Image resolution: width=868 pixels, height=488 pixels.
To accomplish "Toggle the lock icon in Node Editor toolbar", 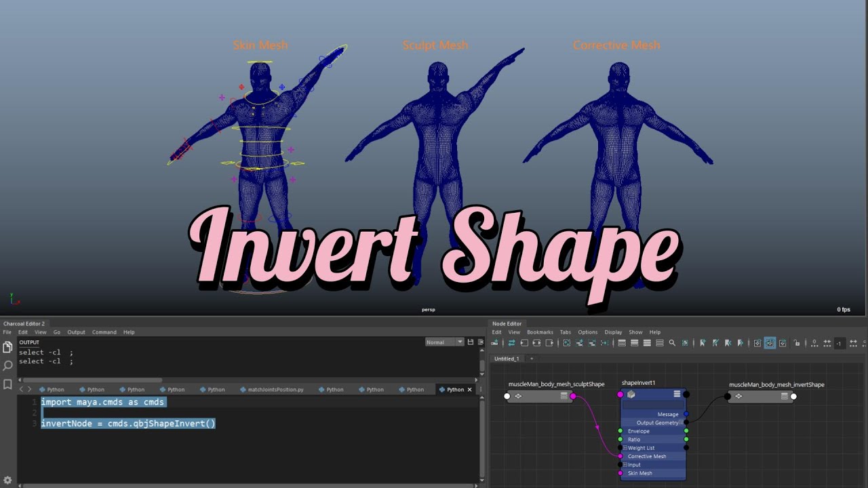I will tap(797, 343).
